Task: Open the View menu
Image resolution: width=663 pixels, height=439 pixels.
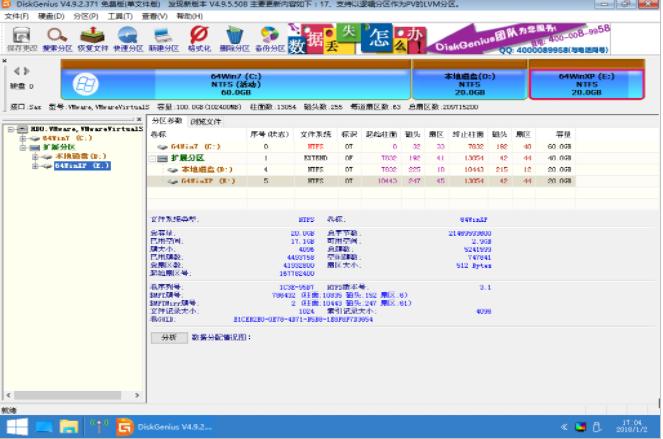Action: tap(154, 16)
